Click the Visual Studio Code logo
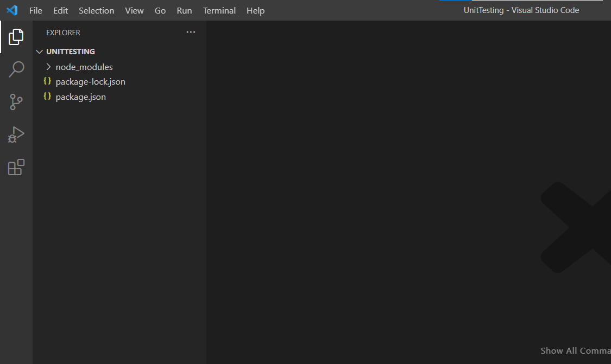Viewport: 611px width, 364px height. [11, 10]
